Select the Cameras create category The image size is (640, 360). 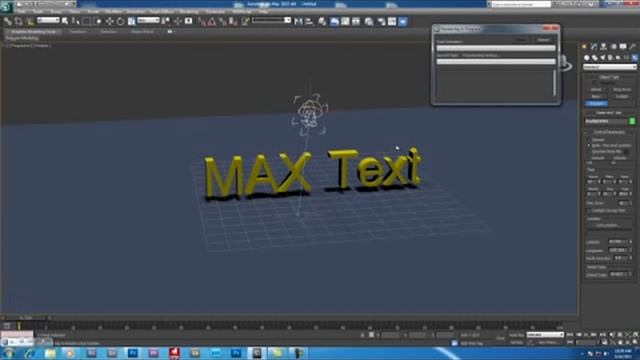click(610, 58)
